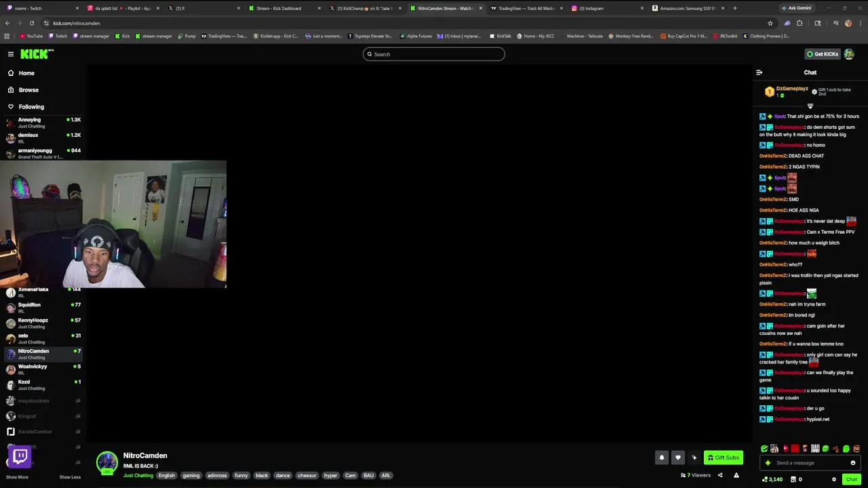The width and height of the screenshot is (868, 488).
Task: Click the Just Chatting category link
Action: pos(138,475)
